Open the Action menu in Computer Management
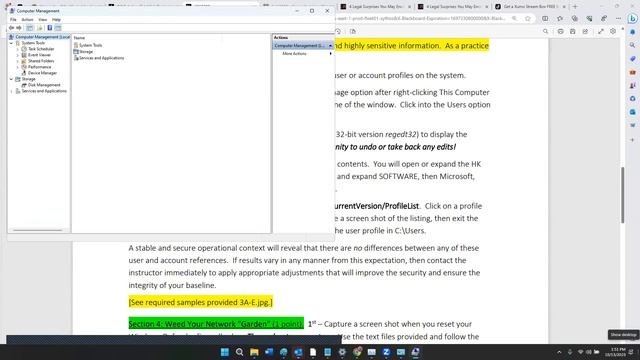Viewport: 640px width, 360px height. click(27, 20)
